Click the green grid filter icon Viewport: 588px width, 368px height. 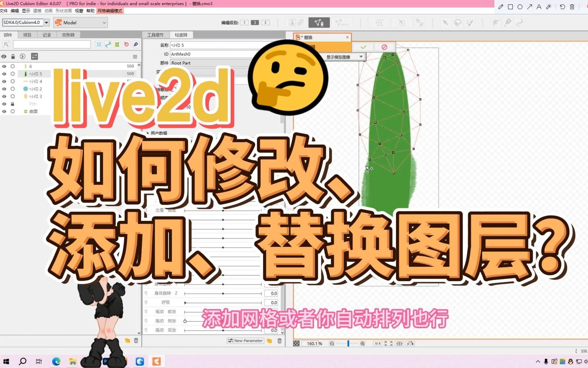[x=117, y=44]
